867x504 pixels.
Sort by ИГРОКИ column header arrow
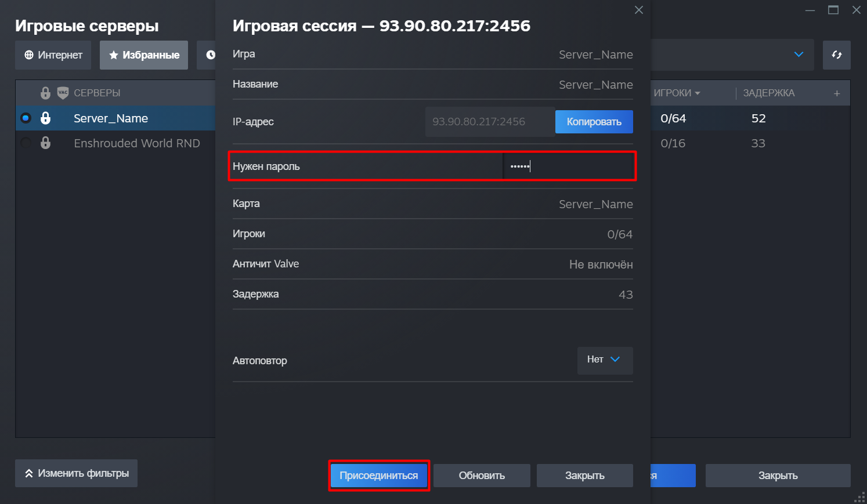(x=698, y=93)
